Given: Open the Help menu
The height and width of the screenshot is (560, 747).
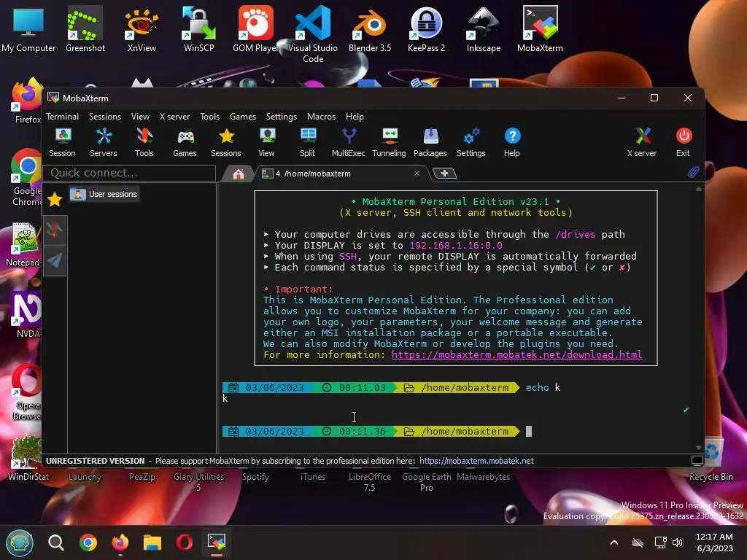Looking at the screenshot, I should (x=355, y=117).
